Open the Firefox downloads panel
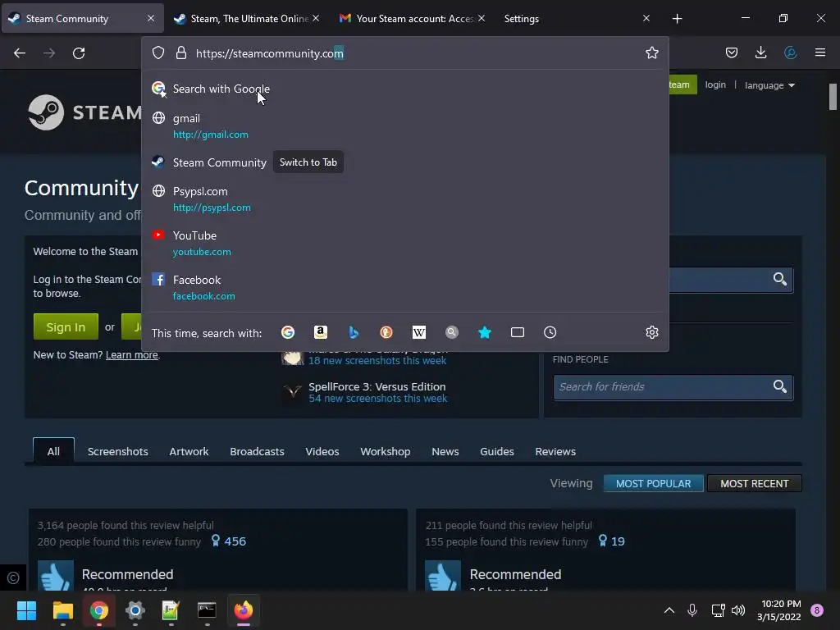 (760, 52)
